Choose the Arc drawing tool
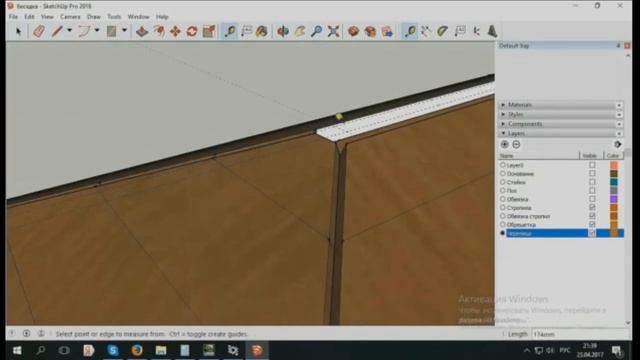The width and height of the screenshot is (640, 360). point(84,31)
